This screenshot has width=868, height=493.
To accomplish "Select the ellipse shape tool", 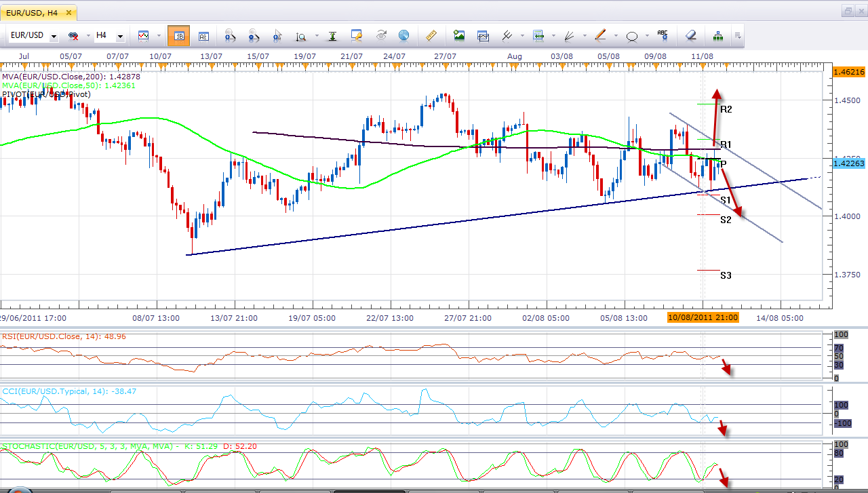I will coord(632,35).
